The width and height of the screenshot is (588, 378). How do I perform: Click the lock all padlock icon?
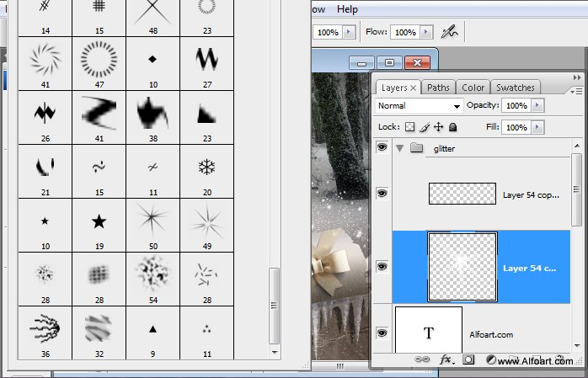(453, 127)
